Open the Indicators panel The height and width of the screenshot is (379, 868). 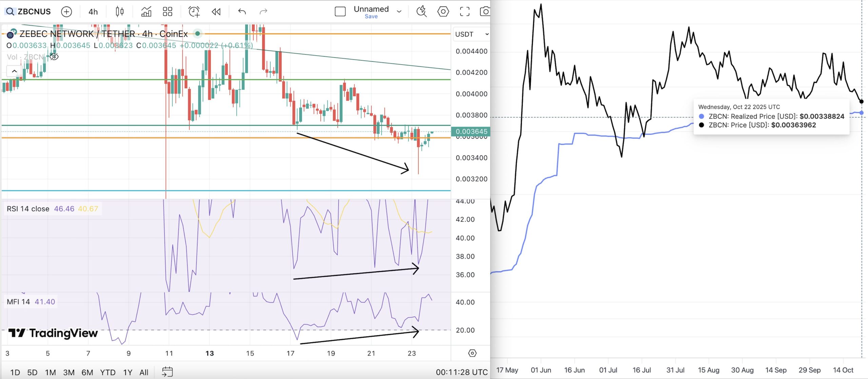[145, 12]
